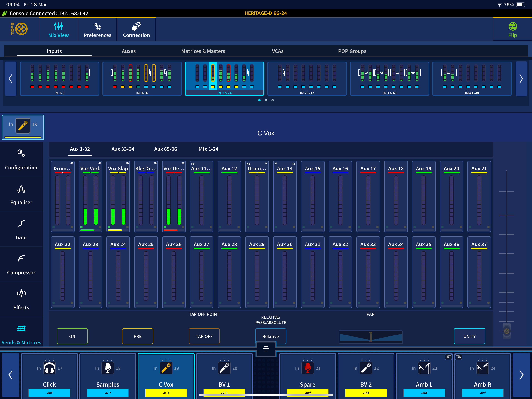The image size is (532, 399).
Task: Open Configuration section in sidebar
Action: (21, 159)
